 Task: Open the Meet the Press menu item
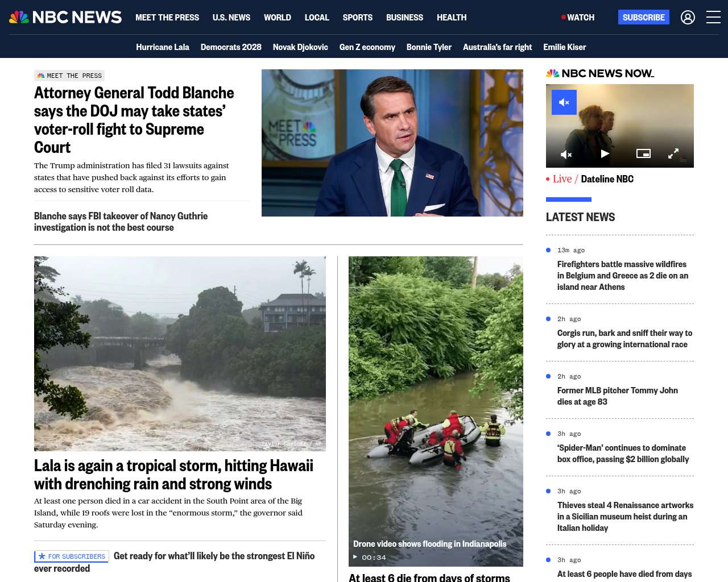[x=167, y=18]
